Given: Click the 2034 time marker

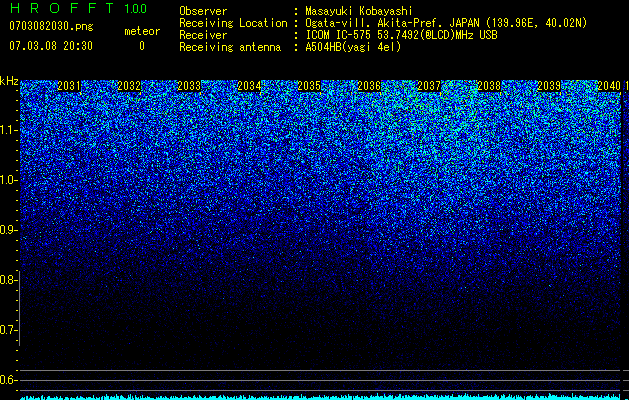Looking at the screenshot, I should click(x=249, y=86).
